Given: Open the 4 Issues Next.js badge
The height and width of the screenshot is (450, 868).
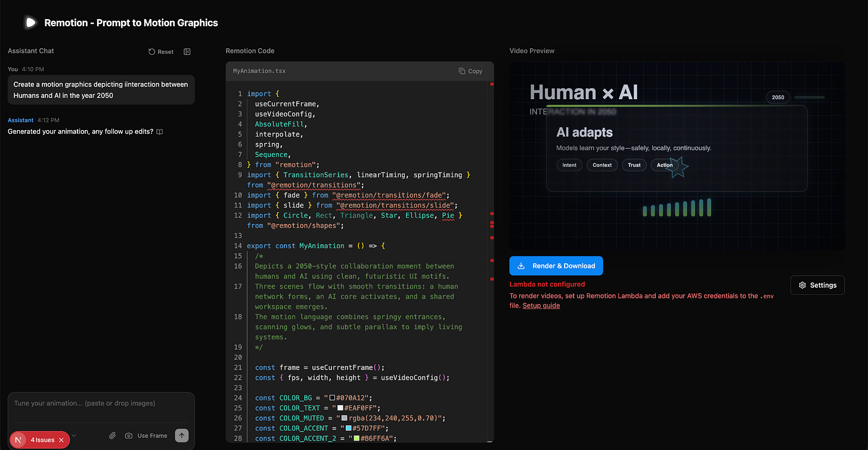Looking at the screenshot, I should (42, 440).
